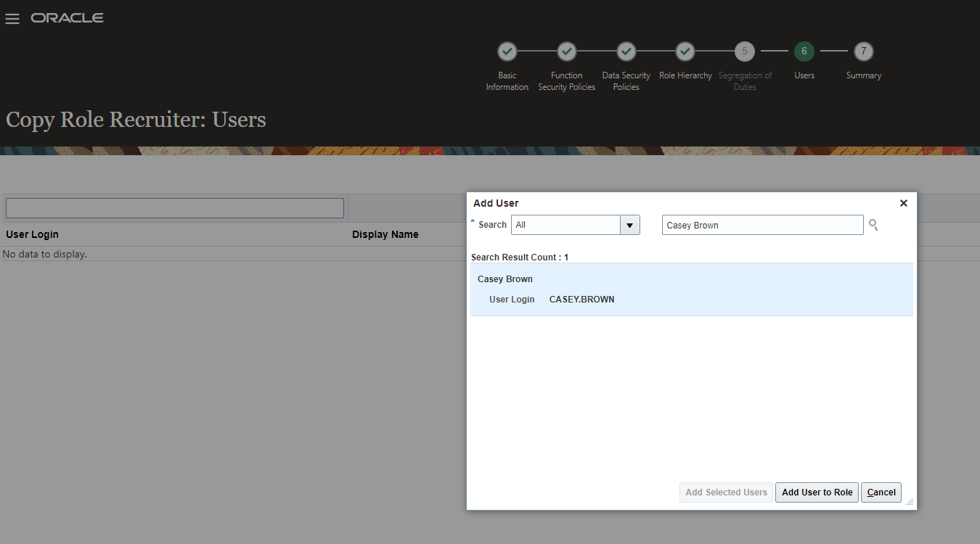Select the Basic Information completed step icon

[x=507, y=51]
